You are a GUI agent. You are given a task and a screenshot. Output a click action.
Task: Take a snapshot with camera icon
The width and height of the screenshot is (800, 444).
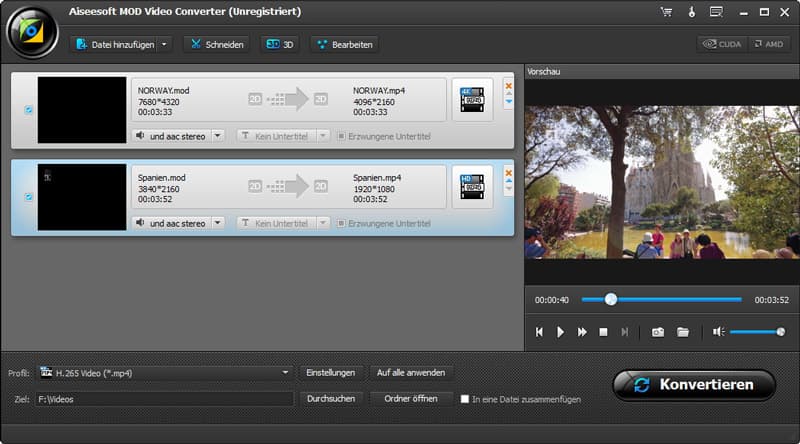point(658,332)
